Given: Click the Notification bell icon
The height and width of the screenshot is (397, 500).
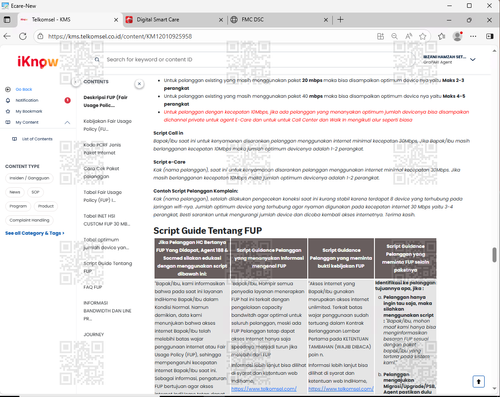Looking at the screenshot, I should (x=8, y=100).
